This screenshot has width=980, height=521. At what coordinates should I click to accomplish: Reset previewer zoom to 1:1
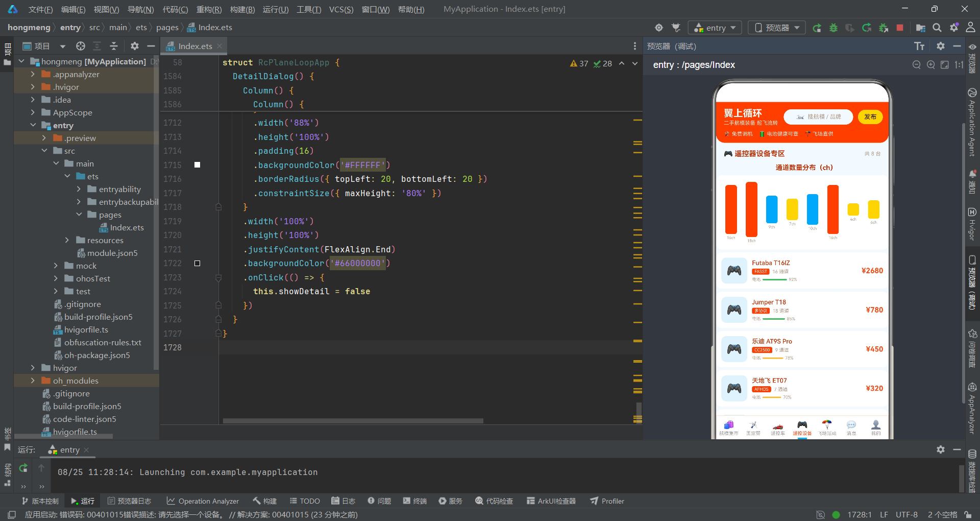959,65
